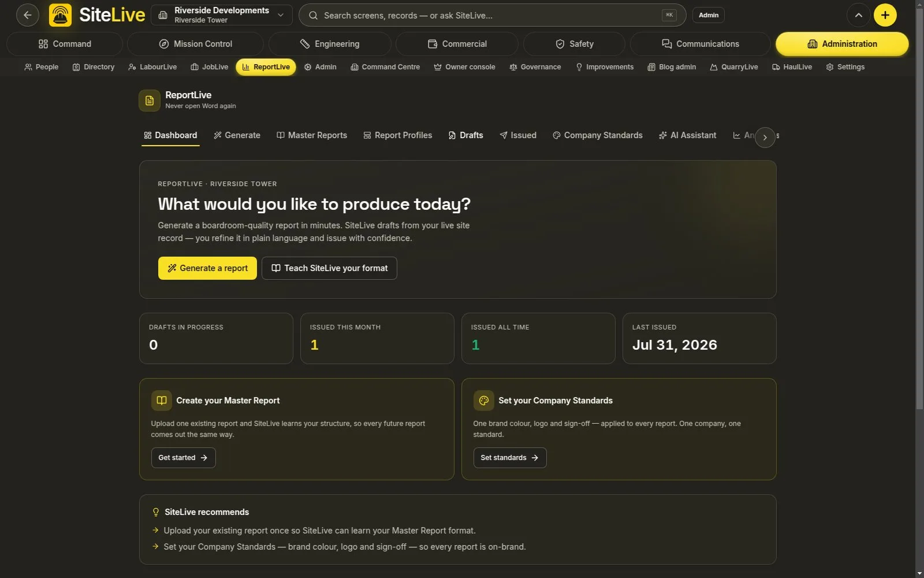Viewport: 924px width, 578px height.
Task: Open the Governance section
Action: click(535, 67)
